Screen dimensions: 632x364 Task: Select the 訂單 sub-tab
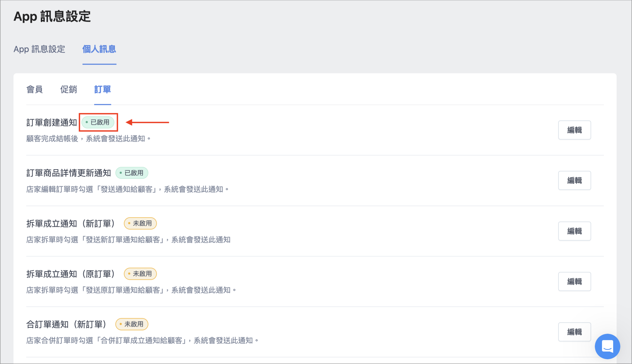pyautogui.click(x=103, y=90)
